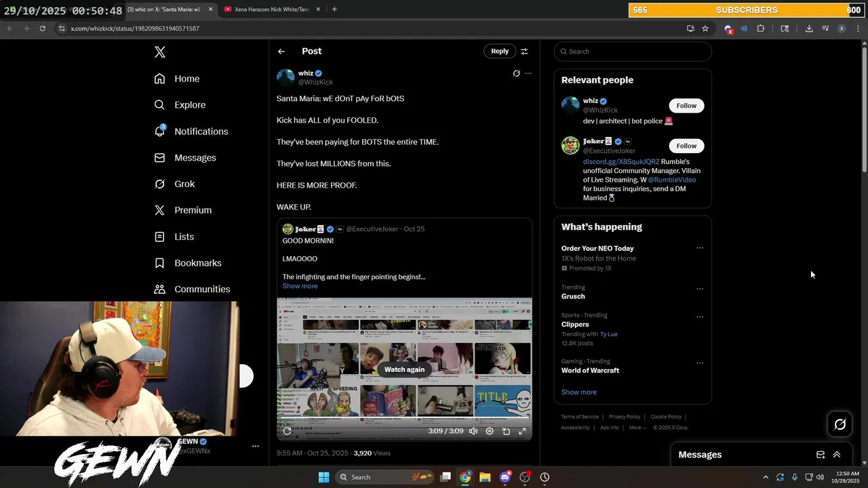
Task: Open options for Order Your NEO Today
Action: point(700,248)
